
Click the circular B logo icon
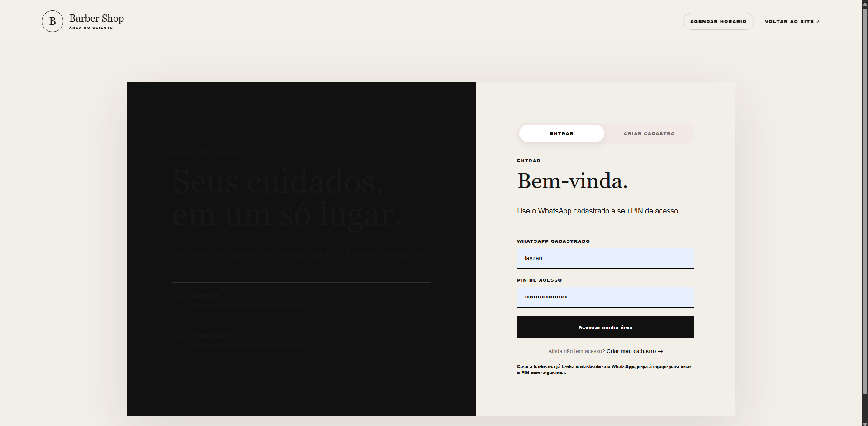[52, 21]
